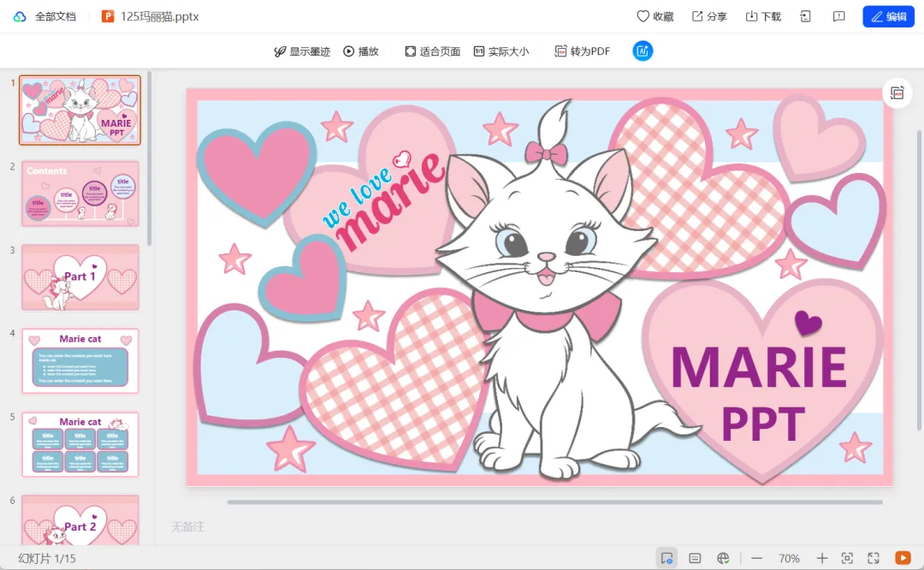Toggle the notes pane icon
This screenshot has width=924, height=570.
[x=695, y=558]
